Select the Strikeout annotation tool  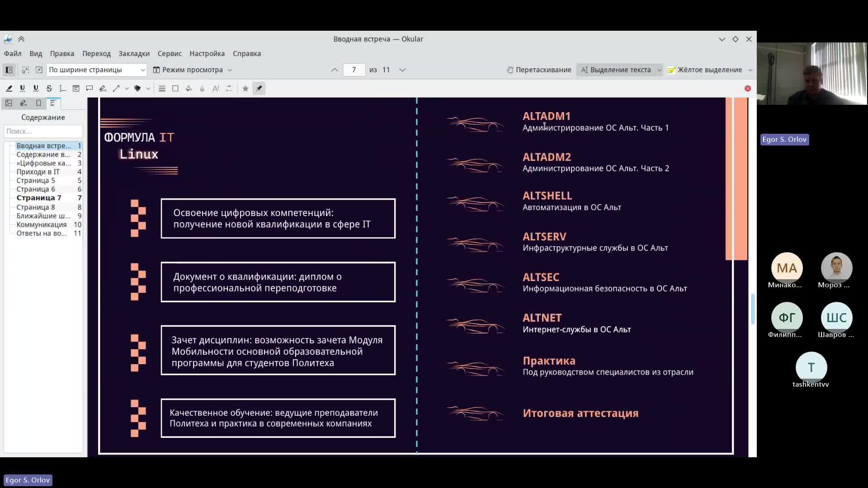(49, 89)
